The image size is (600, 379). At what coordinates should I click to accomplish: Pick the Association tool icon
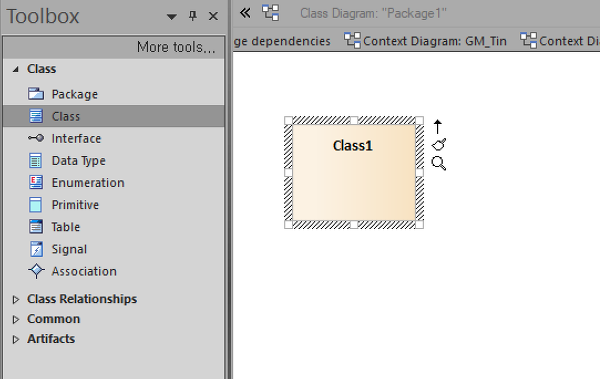click(36, 271)
